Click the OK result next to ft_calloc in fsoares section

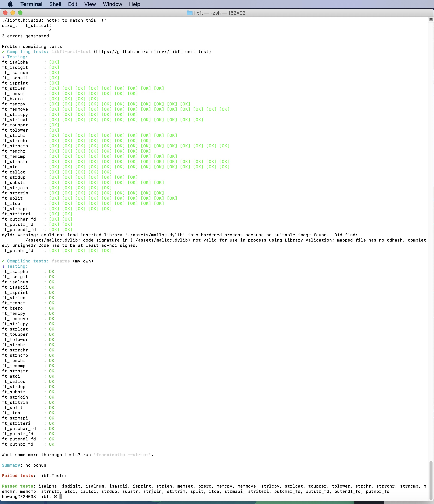click(52, 381)
